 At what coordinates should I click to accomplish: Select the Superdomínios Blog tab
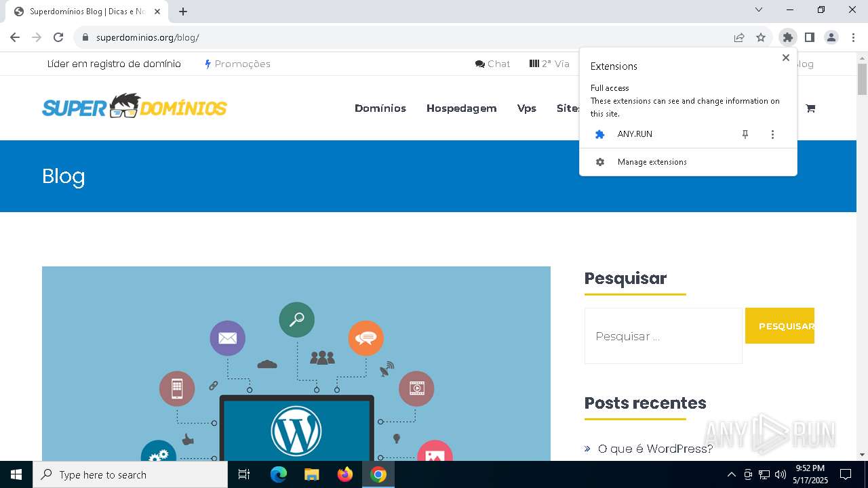coord(87,12)
